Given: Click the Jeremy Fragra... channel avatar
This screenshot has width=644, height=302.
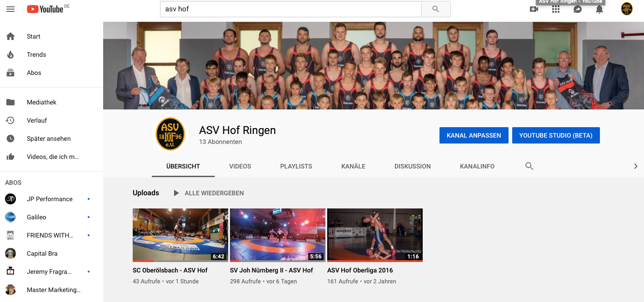Looking at the screenshot, I should point(10,272).
